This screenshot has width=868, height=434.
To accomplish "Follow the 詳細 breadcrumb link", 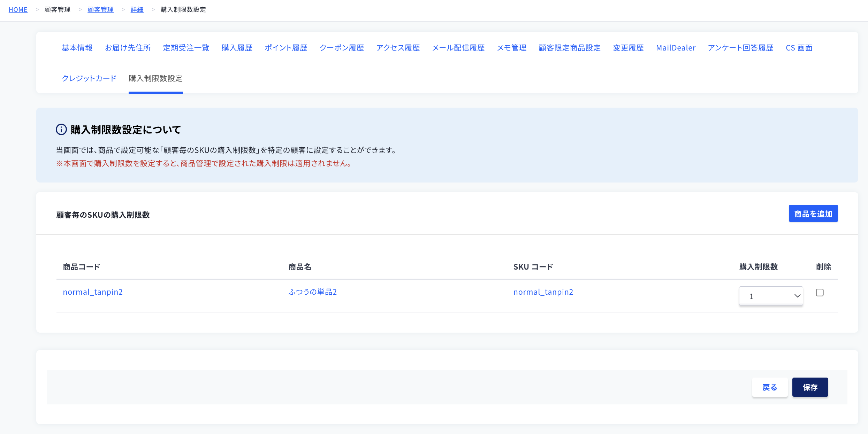I will click(x=137, y=10).
